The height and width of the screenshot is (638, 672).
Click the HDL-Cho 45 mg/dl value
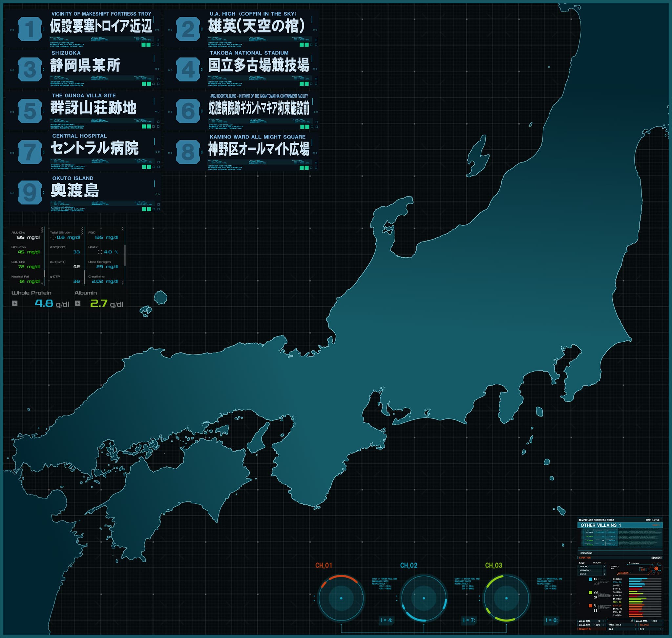click(x=29, y=252)
